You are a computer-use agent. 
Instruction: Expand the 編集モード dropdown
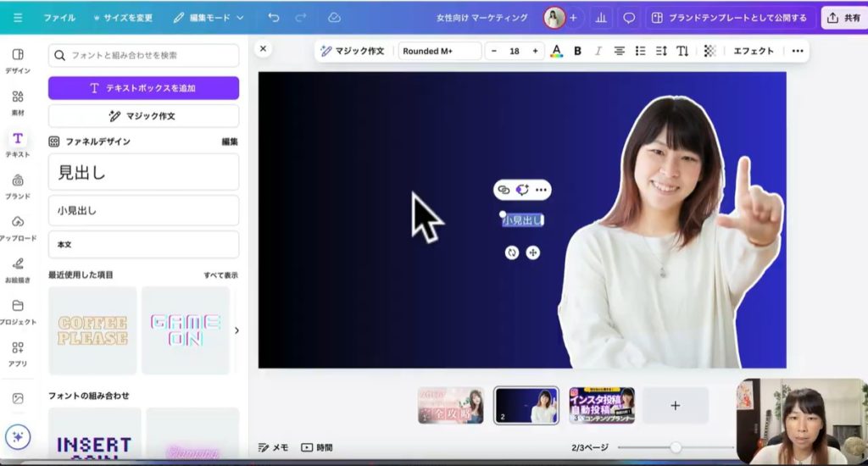209,17
